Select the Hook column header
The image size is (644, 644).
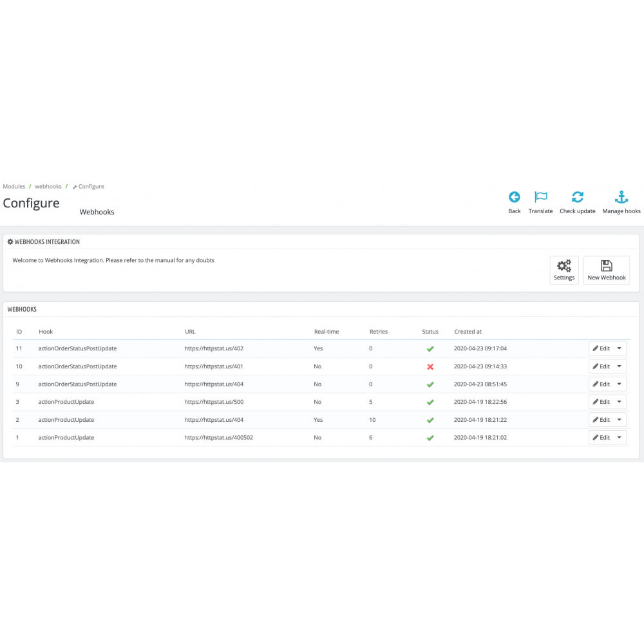click(x=46, y=332)
